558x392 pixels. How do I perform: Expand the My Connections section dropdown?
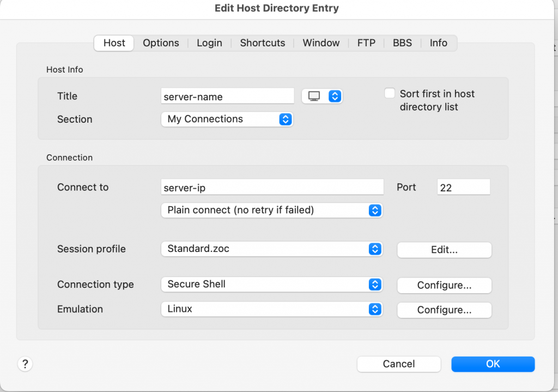(x=227, y=119)
